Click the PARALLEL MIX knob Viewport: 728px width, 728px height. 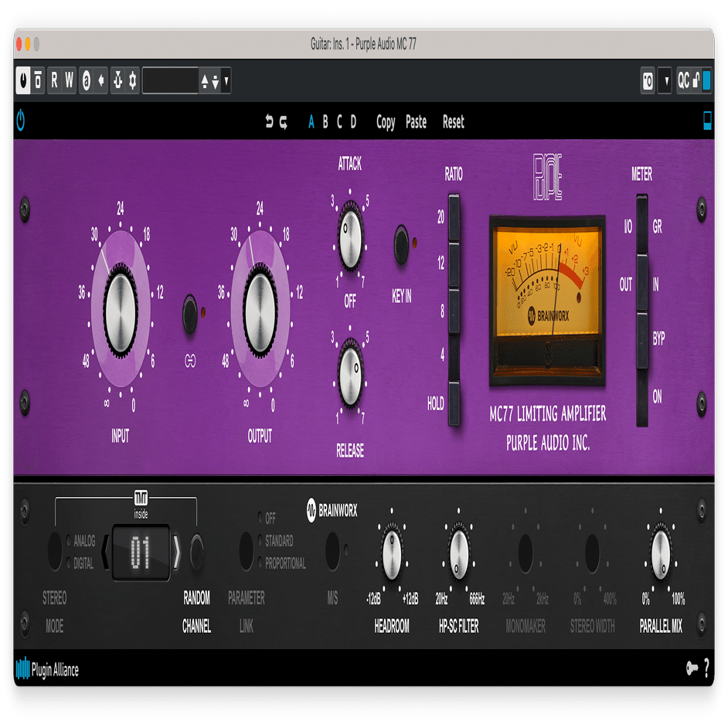pyautogui.click(x=660, y=551)
